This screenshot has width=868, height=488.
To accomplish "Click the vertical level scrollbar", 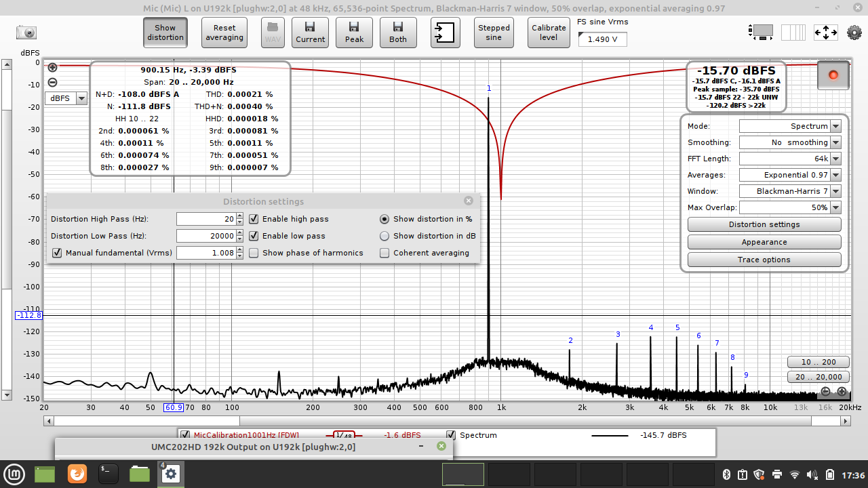I will (6, 230).
